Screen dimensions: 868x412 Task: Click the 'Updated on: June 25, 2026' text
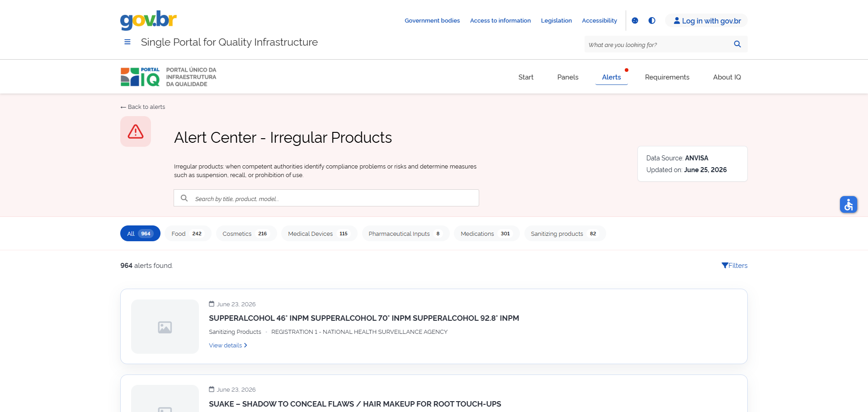(x=686, y=170)
